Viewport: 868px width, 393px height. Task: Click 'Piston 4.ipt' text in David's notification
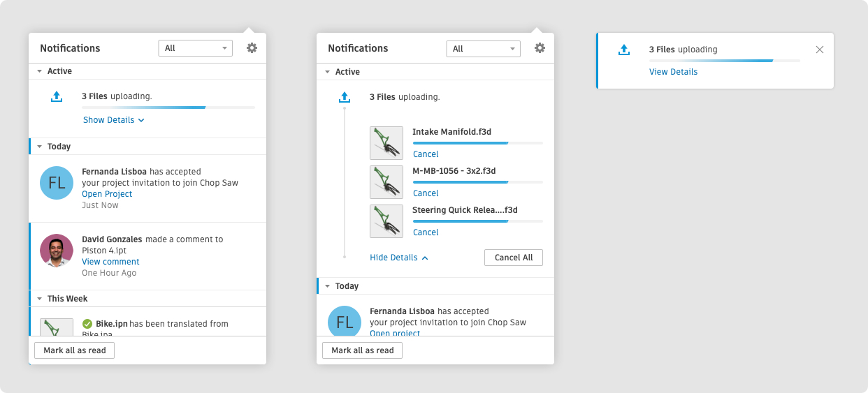tap(104, 251)
